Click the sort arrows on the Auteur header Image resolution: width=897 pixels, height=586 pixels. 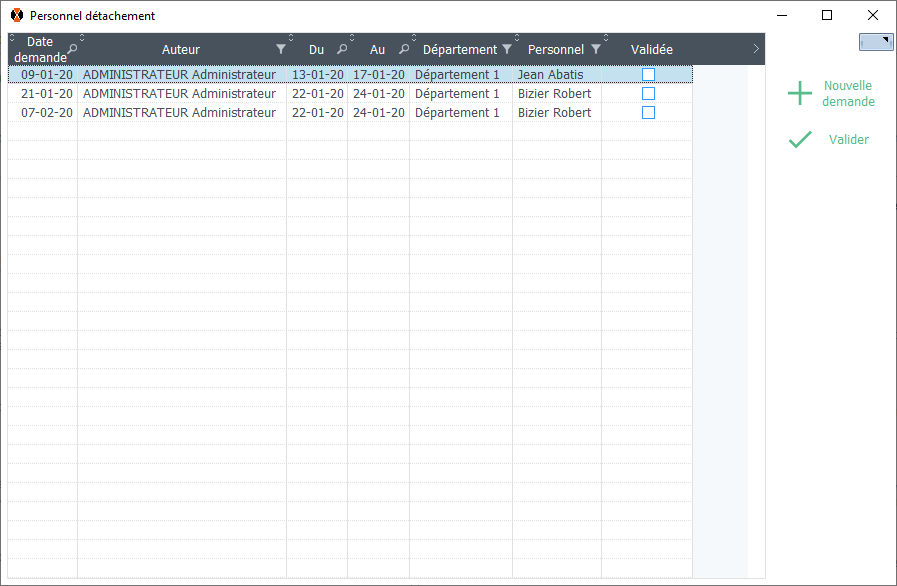pos(291,38)
